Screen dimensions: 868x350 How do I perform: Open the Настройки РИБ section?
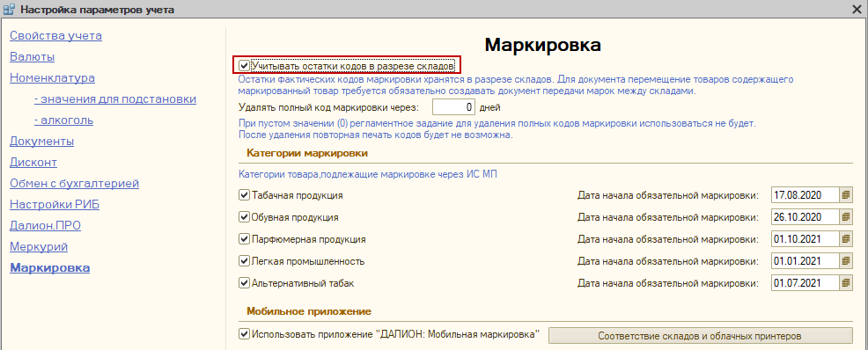(x=55, y=204)
